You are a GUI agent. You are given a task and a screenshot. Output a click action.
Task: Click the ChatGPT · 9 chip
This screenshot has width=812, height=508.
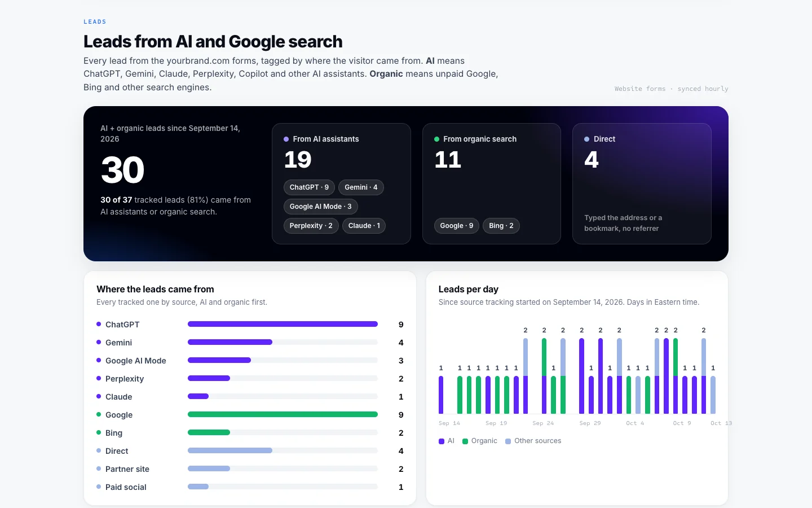coord(309,187)
